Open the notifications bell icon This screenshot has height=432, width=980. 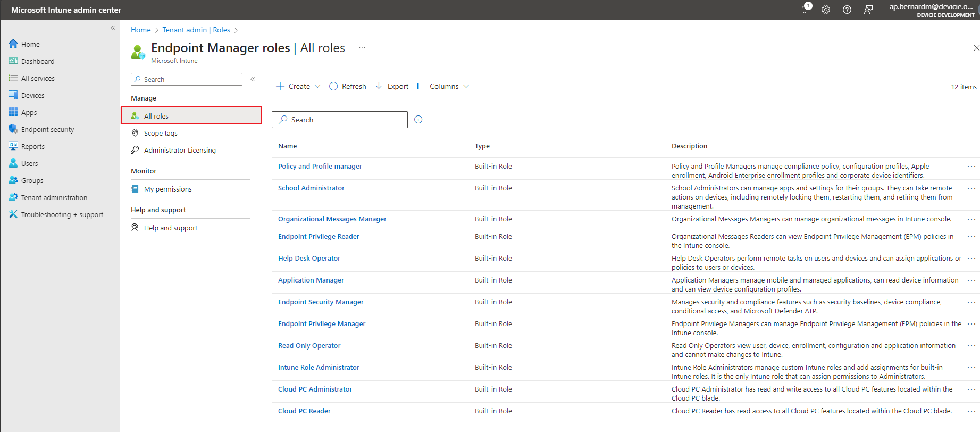(x=805, y=10)
